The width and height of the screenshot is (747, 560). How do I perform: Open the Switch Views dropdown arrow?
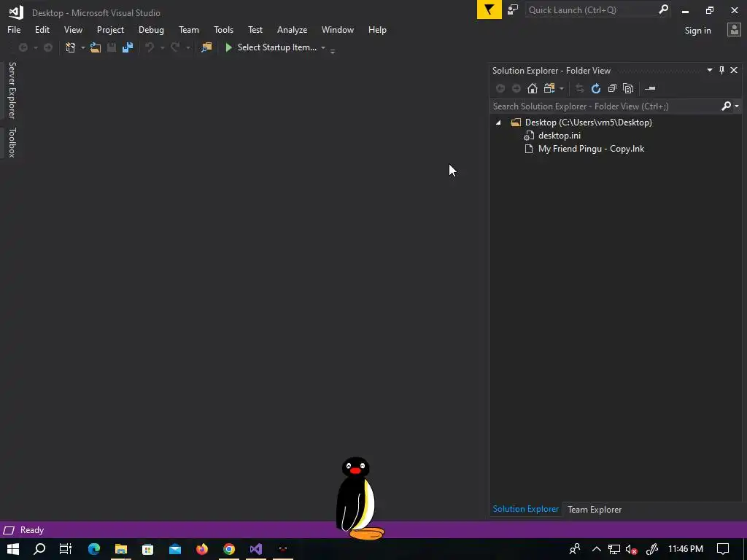coord(562,88)
